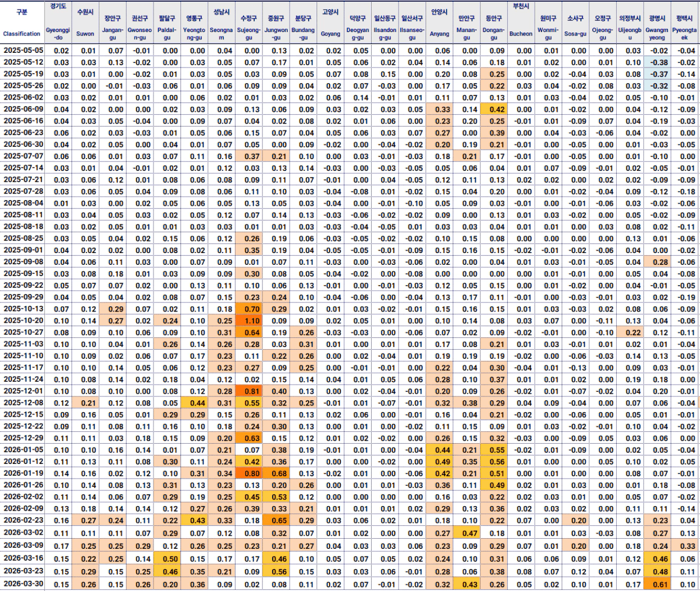Select the blue -0.38 Gwangmyeong cell

(x=659, y=62)
